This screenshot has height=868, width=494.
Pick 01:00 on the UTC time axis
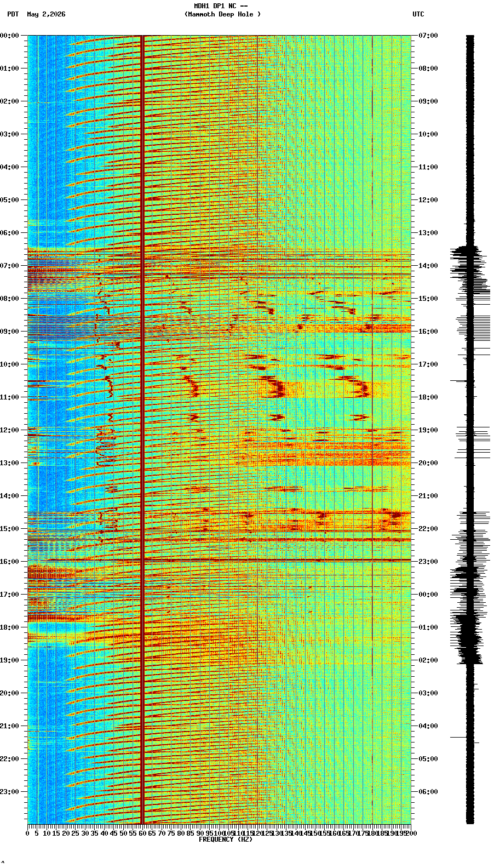click(428, 627)
